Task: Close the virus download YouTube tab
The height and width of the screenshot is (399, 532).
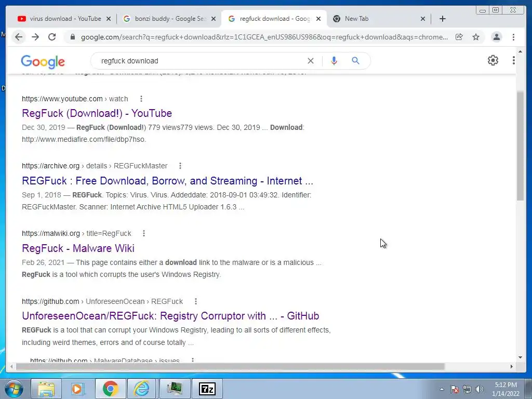Action: [109, 19]
